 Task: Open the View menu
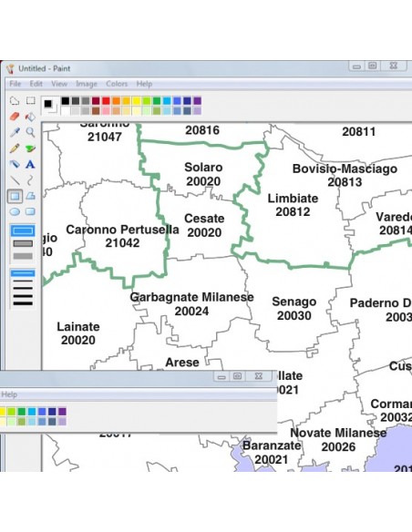tap(59, 84)
